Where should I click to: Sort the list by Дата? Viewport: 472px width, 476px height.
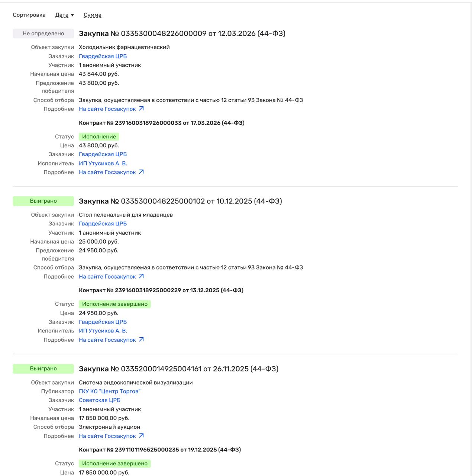(x=62, y=15)
